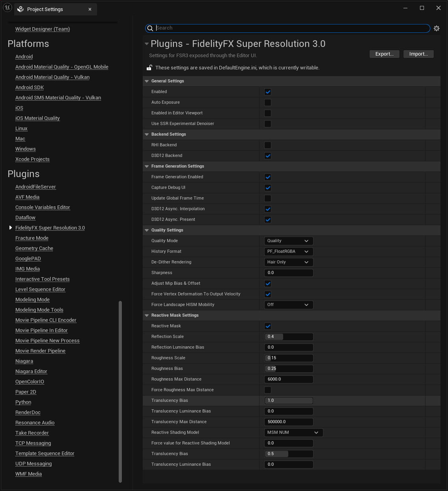Click arrow beside FidelityFX Super Resolution 3.0
This screenshot has width=448, height=491.
coord(11,228)
